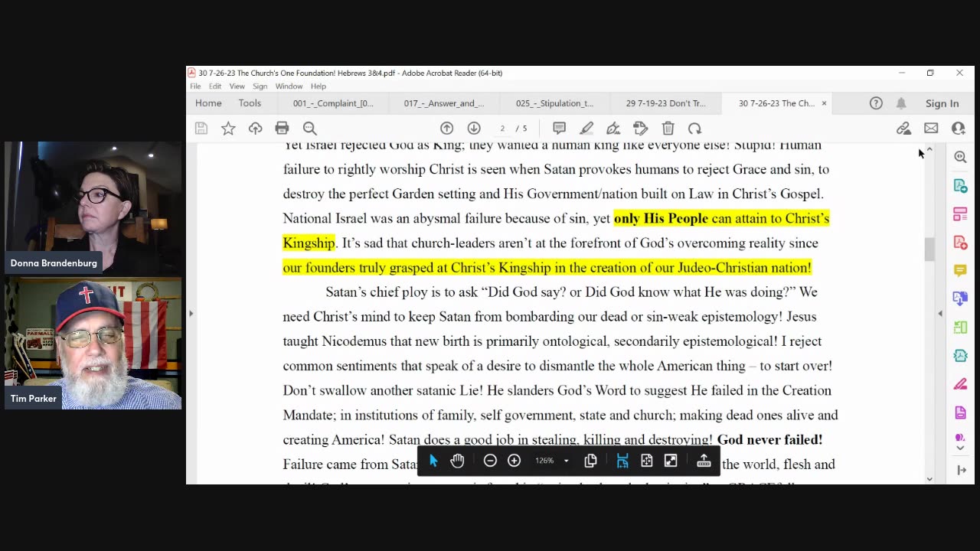The height and width of the screenshot is (551, 980).
Task: Choose the arrow Selection tool in floating toolbar
Action: 433,461
